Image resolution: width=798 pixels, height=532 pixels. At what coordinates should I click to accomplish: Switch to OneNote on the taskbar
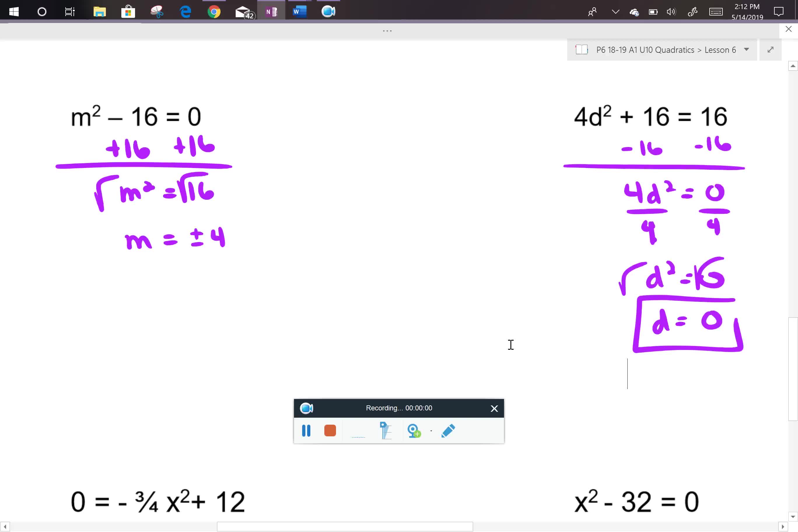pos(271,12)
